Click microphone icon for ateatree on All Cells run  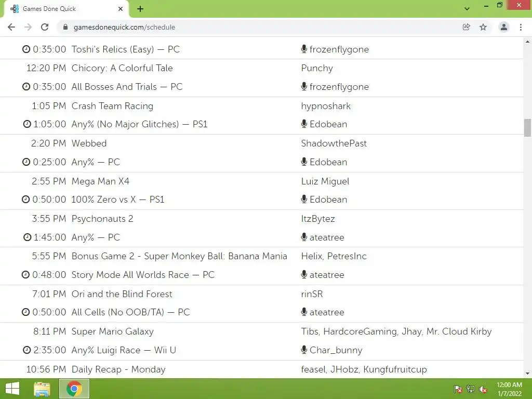304,312
